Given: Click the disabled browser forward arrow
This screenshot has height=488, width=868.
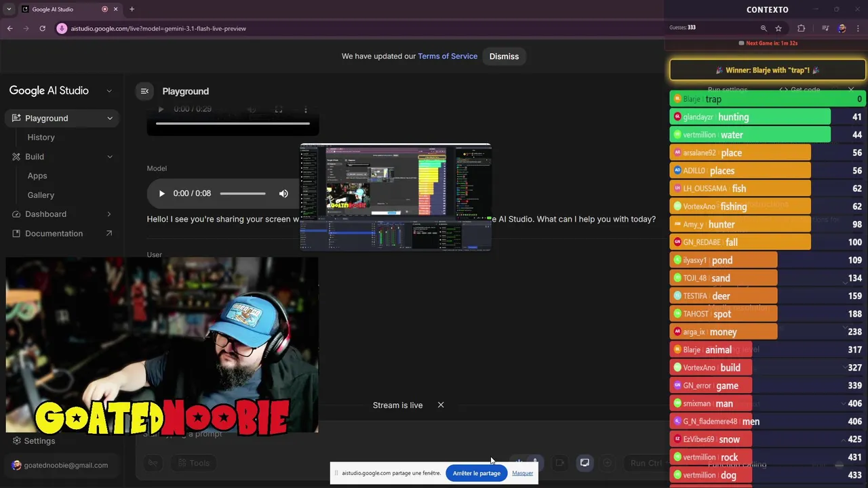Looking at the screenshot, I should [26, 28].
